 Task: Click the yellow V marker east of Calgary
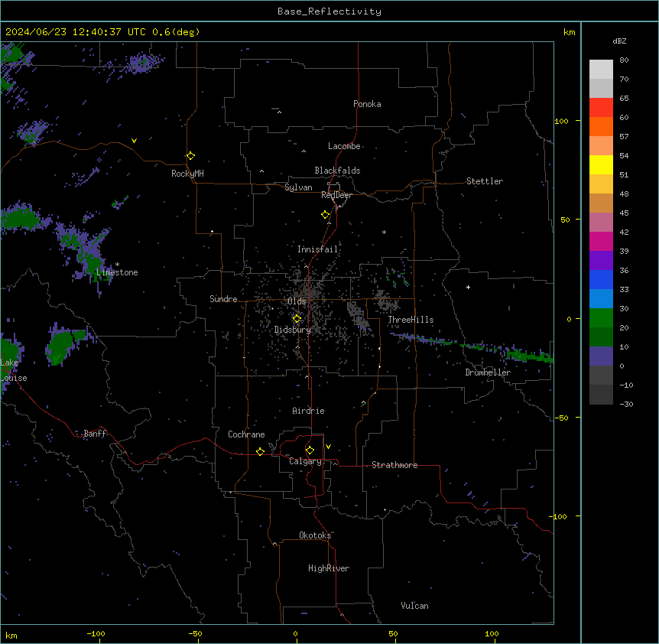328,447
